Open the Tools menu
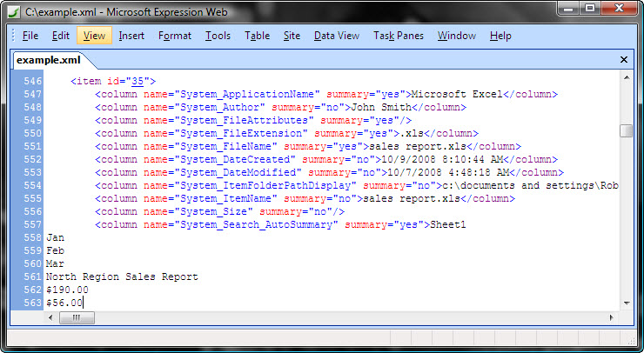Image resolution: width=644 pixels, height=353 pixels. click(x=218, y=36)
